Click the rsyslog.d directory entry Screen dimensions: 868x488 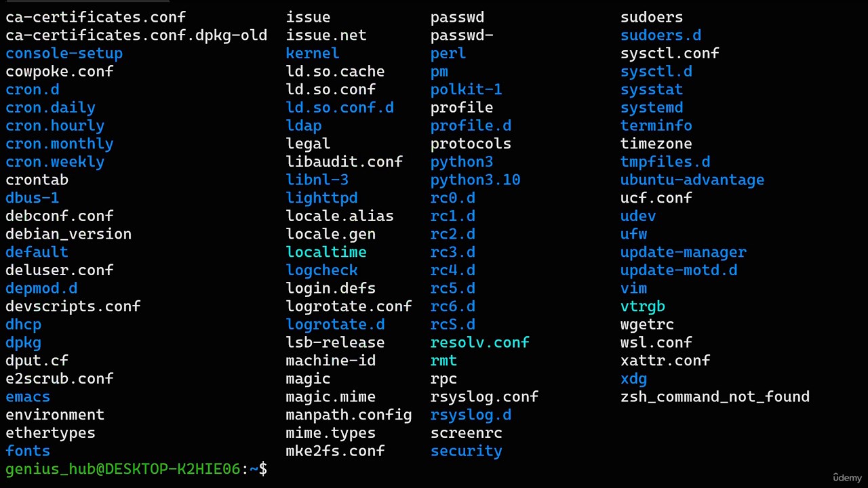coord(471,415)
